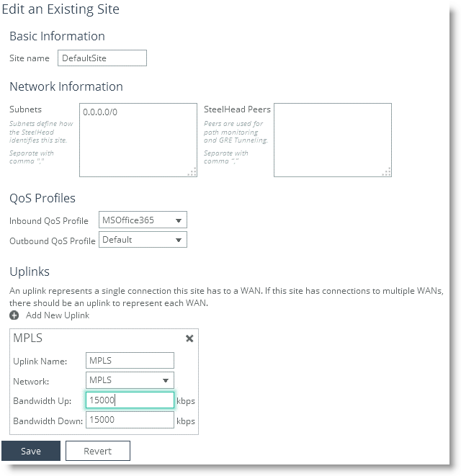Focus the Site name field
Image resolution: width=461 pixels, height=476 pixels.
coord(102,58)
